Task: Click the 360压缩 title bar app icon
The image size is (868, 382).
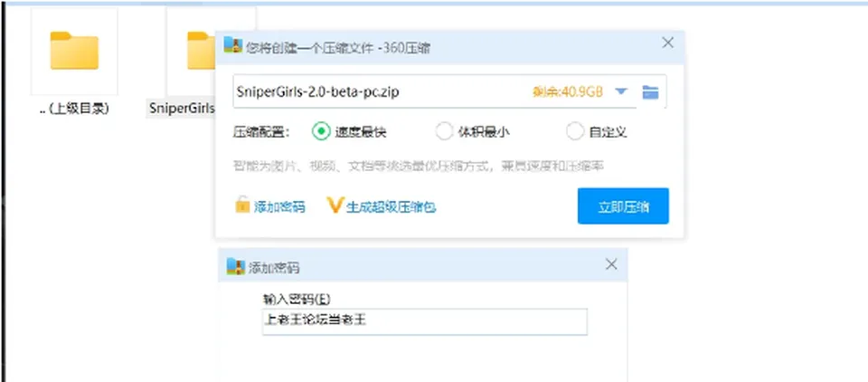Action: tap(233, 45)
